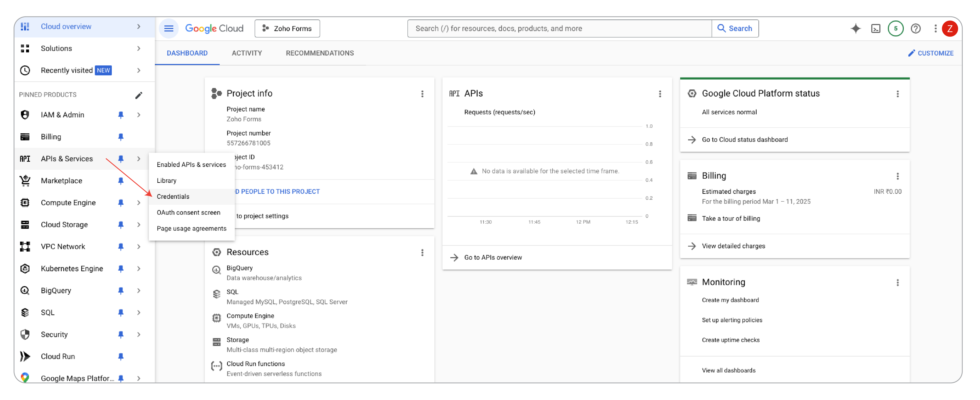Click the red Z account avatar
Viewport: 980px width, 400px height.
(950, 29)
